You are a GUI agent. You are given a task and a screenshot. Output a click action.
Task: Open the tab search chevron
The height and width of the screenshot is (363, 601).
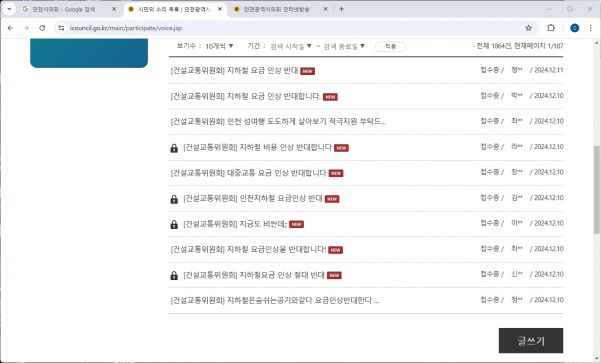[9, 9]
